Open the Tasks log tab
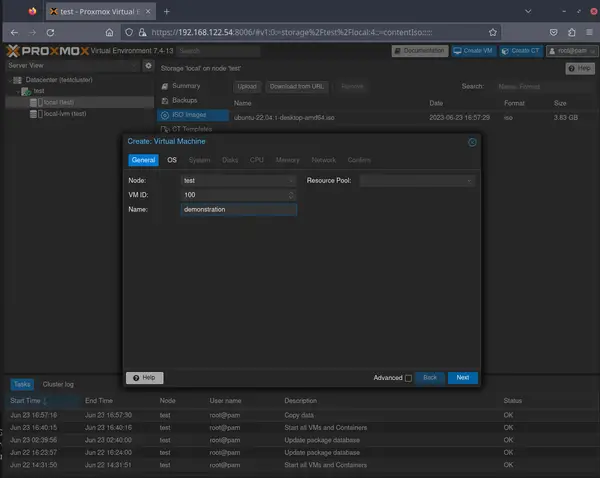 [x=22, y=384]
